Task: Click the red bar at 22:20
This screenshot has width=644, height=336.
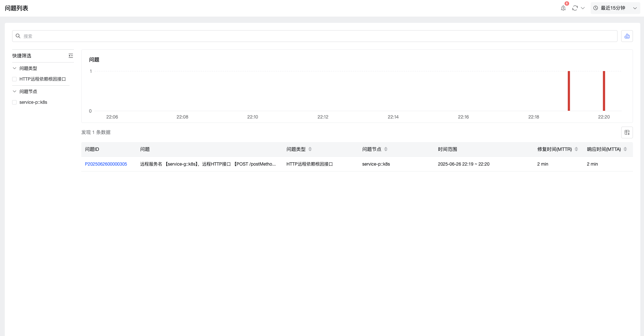Action: 604,91
